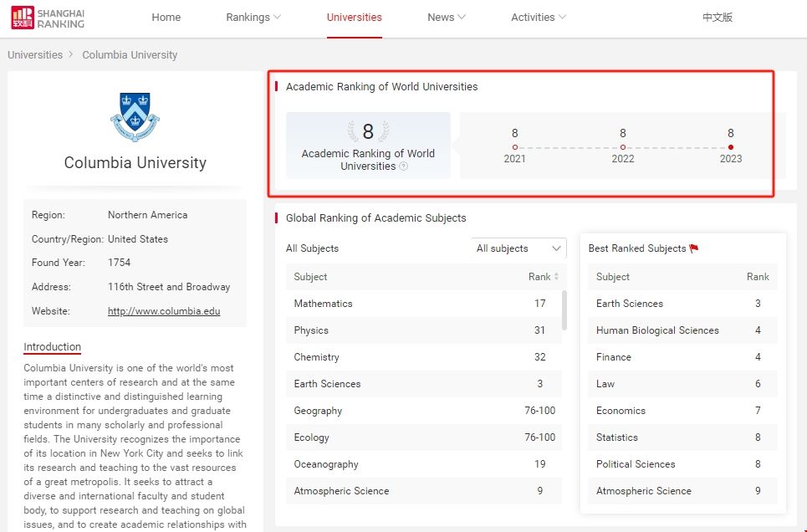This screenshot has width=807, height=532.
Task: Switch to the Chinese version via 中文版
Action: 717,17
